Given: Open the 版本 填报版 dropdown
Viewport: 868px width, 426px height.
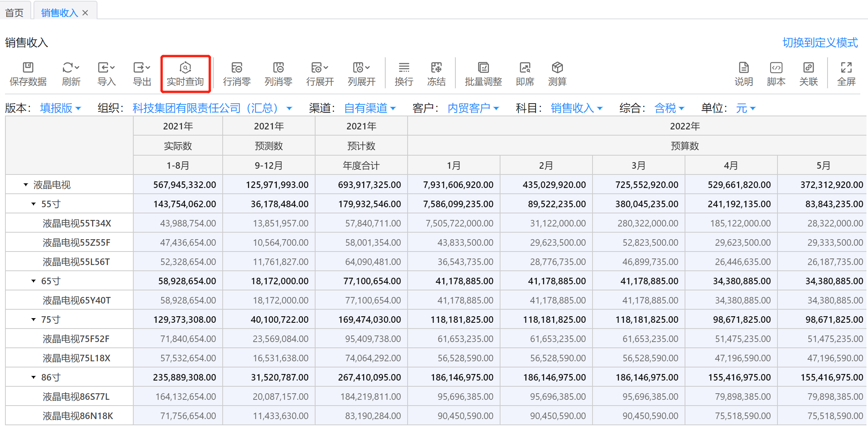Looking at the screenshot, I should tap(60, 108).
